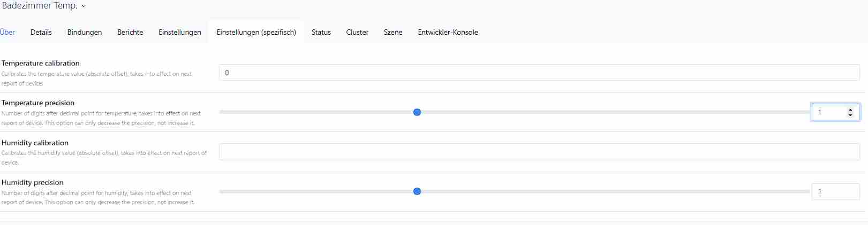This screenshot has height=225, width=868.
Task: Go to the Bindungen tab
Action: click(x=85, y=32)
